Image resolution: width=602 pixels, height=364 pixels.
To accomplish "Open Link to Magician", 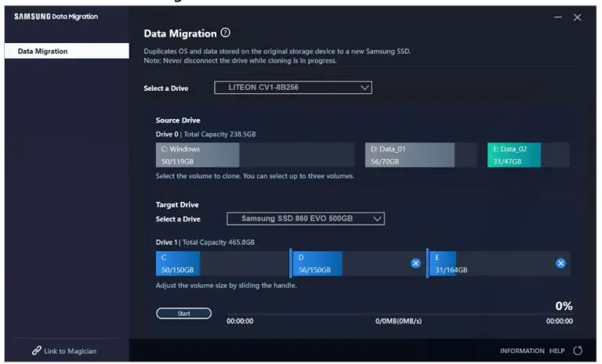I will [64, 351].
